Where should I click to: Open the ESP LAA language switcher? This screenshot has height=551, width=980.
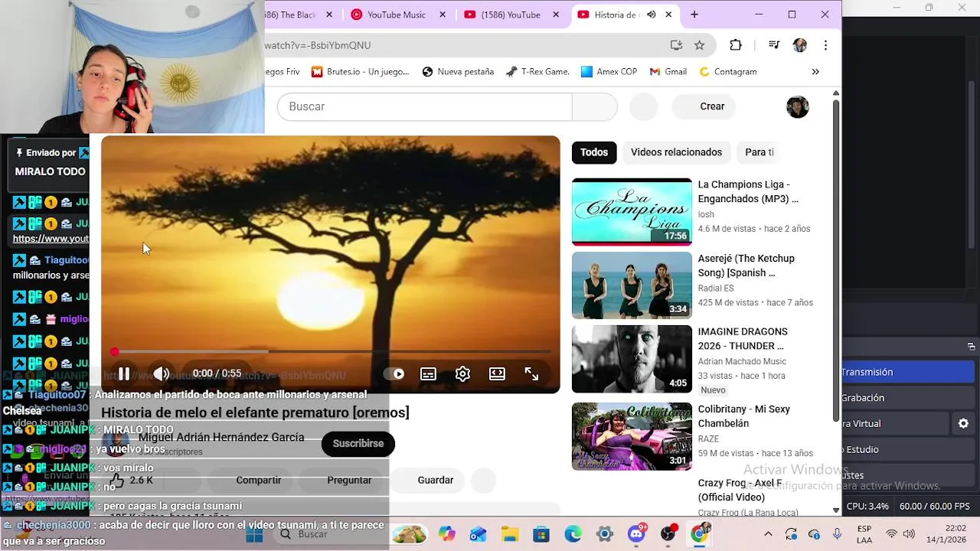pyautogui.click(x=864, y=534)
